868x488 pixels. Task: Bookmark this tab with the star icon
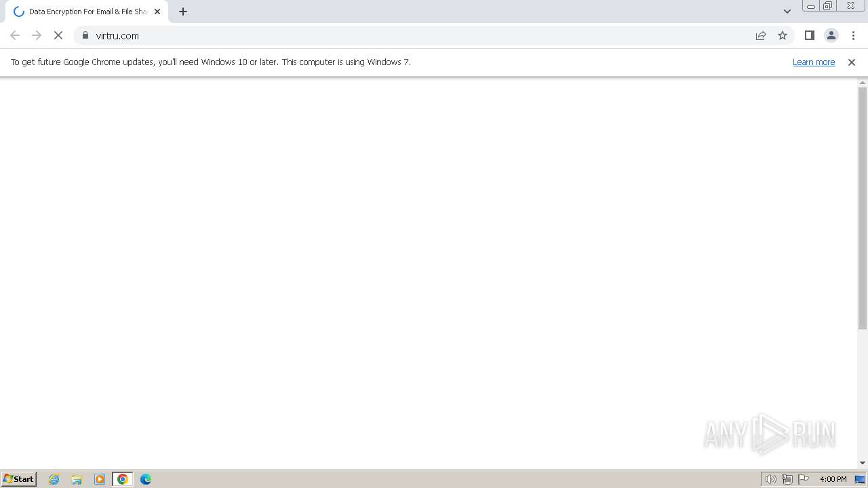(783, 35)
